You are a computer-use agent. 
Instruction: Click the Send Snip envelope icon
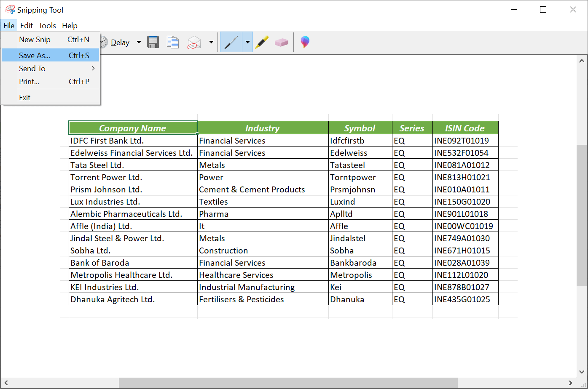click(x=194, y=42)
